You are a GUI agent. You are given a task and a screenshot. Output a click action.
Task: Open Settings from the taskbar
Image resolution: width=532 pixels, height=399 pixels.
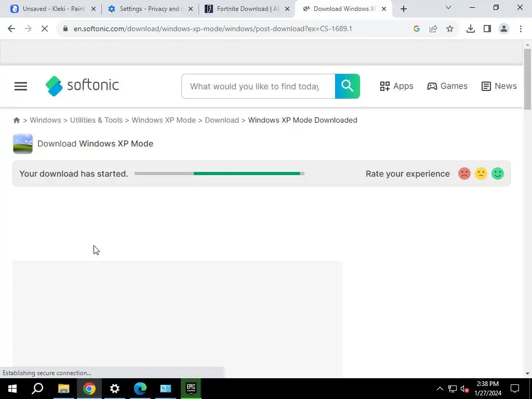[x=115, y=389]
